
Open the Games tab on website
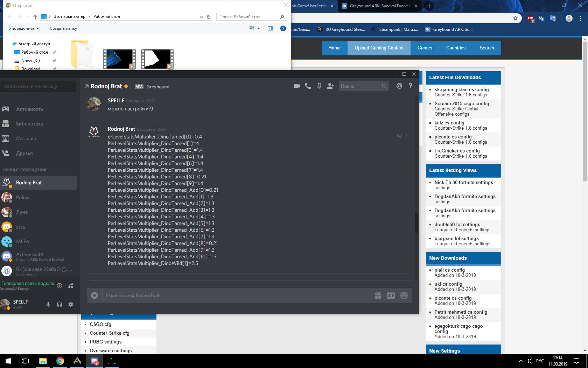[425, 48]
